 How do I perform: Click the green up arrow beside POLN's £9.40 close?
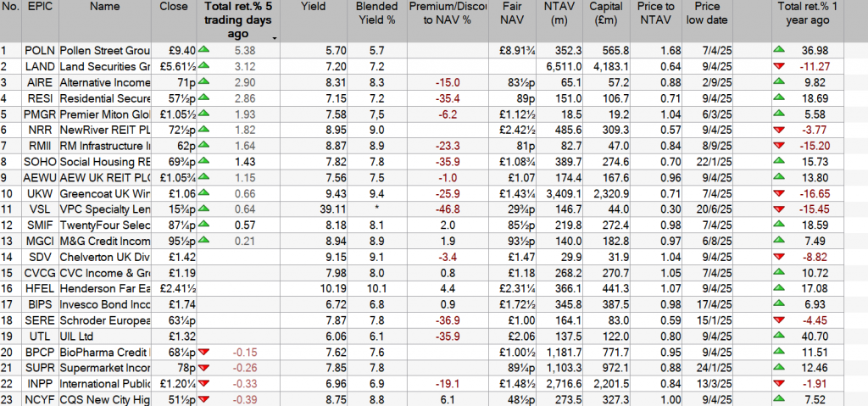tap(203, 50)
